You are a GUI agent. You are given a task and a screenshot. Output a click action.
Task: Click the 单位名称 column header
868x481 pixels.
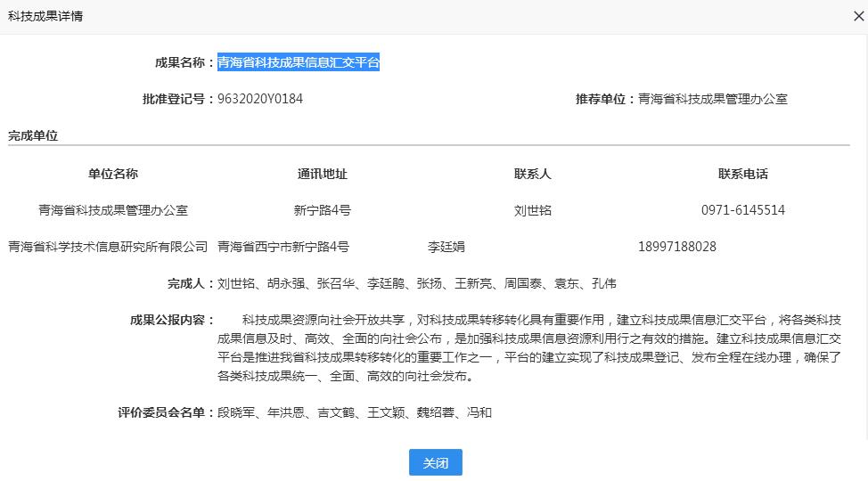click(113, 174)
